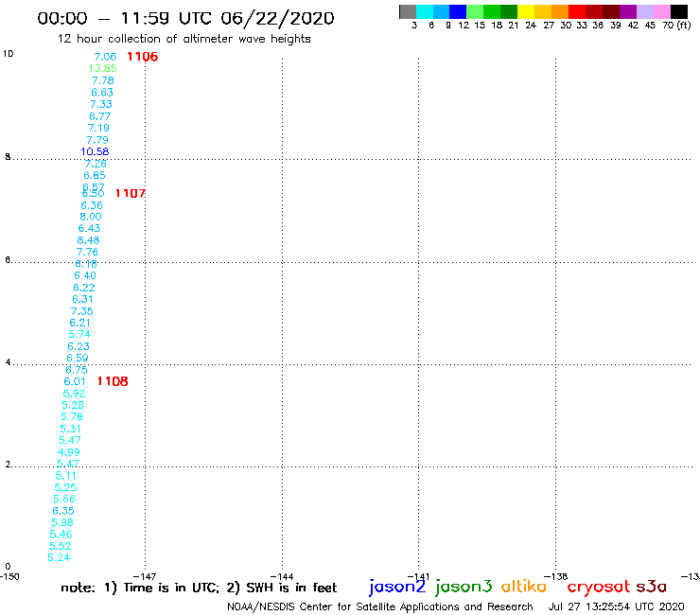This screenshot has width=700, height=615.
Task: Click the wave height value 6.63
Action: tap(102, 93)
